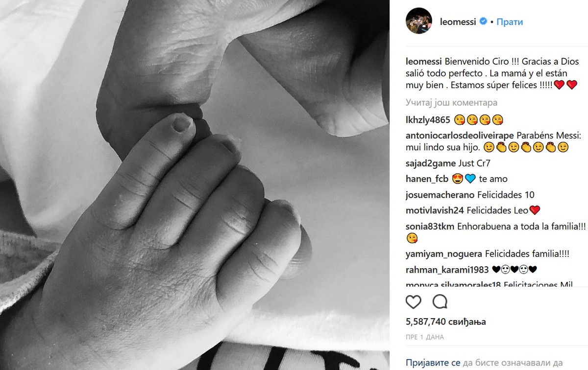Like the post with the heart icon
The height and width of the screenshot is (370, 588).
(414, 301)
